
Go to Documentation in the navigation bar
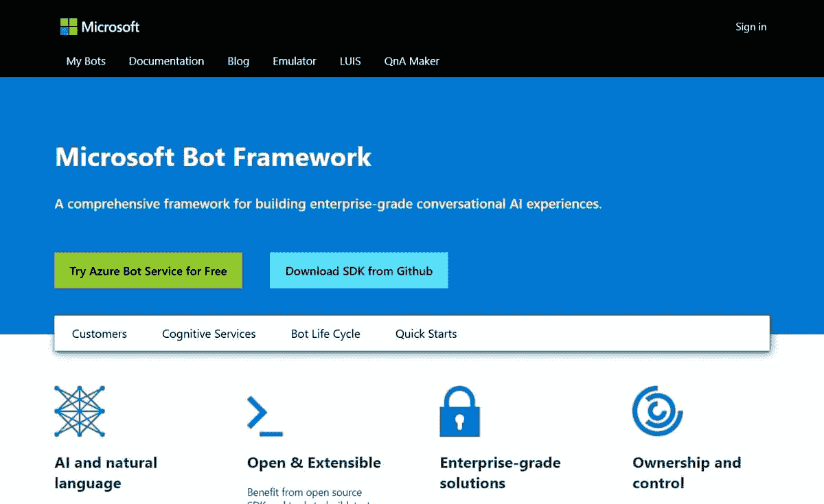[x=166, y=61]
